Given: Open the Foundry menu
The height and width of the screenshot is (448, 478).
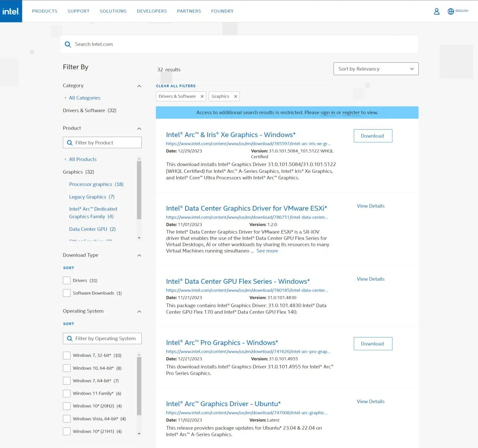Looking at the screenshot, I should 222,11.
